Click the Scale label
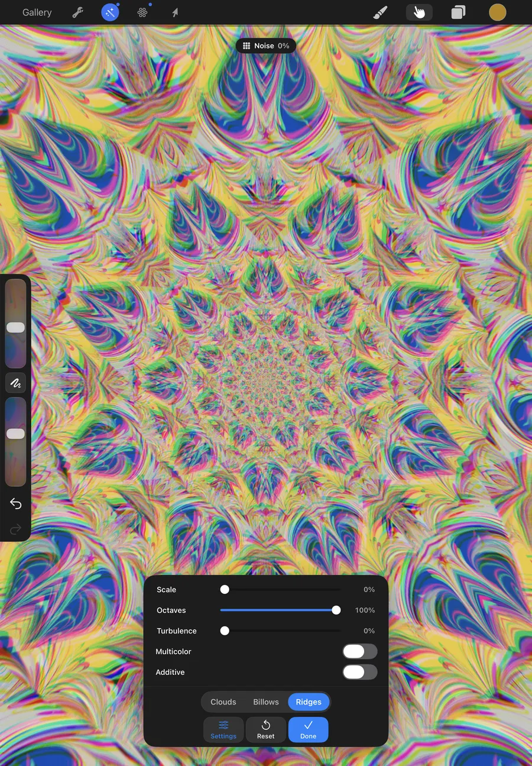This screenshot has width=532, height=766. click(166, 590)
